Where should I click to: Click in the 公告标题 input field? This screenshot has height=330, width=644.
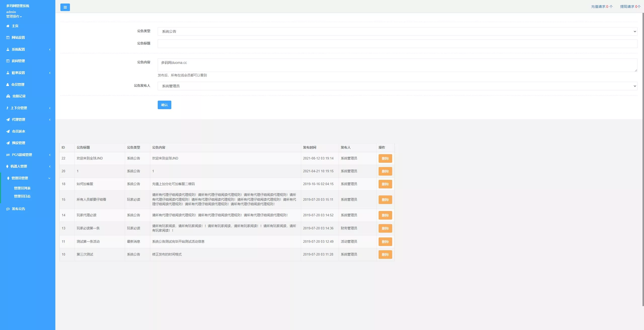[x=397, y=44]
